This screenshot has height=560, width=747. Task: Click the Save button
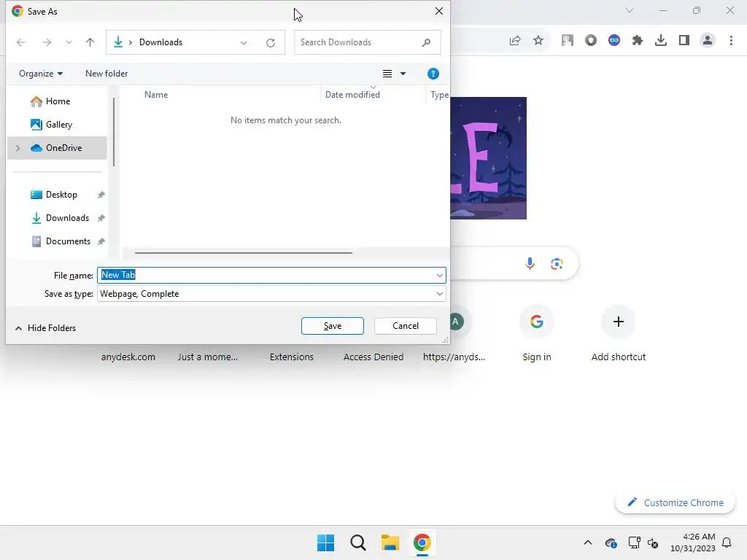tap(332, 326)
